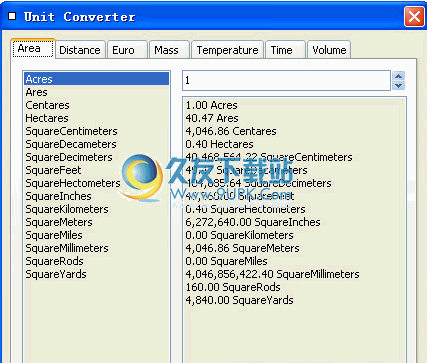The height and width of the screenshot is (363, 427).
Task: Open the Temperature tab
Action: point(227,50)
